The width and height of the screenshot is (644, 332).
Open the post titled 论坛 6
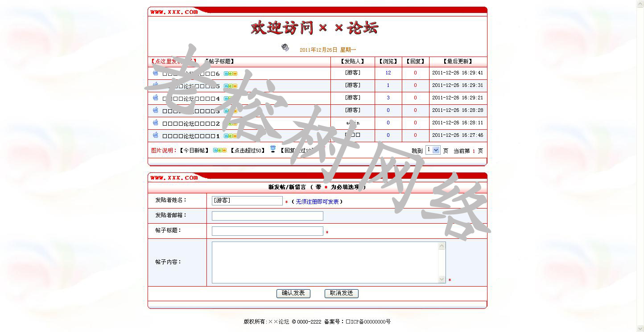coord(191,74)
